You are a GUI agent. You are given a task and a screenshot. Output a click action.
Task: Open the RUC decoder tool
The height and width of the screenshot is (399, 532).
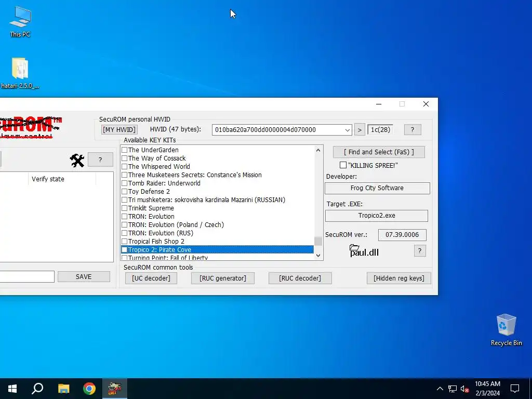(x=300, y=278)
